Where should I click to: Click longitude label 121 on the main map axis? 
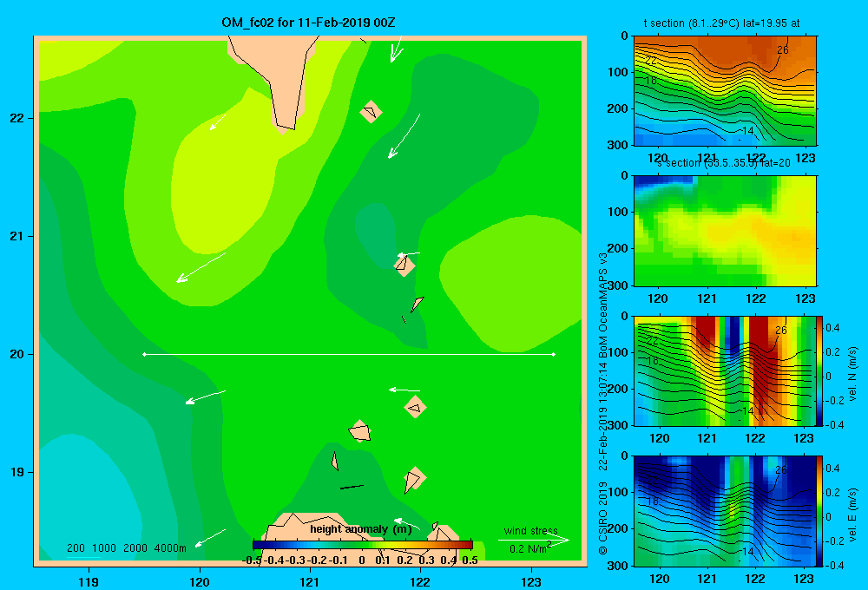[310, 581]
